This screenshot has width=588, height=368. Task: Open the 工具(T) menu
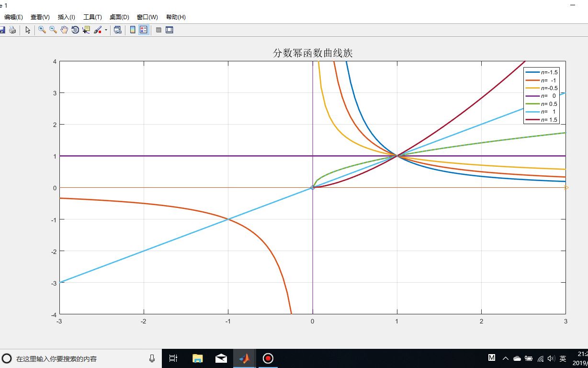tap(92, 17)
